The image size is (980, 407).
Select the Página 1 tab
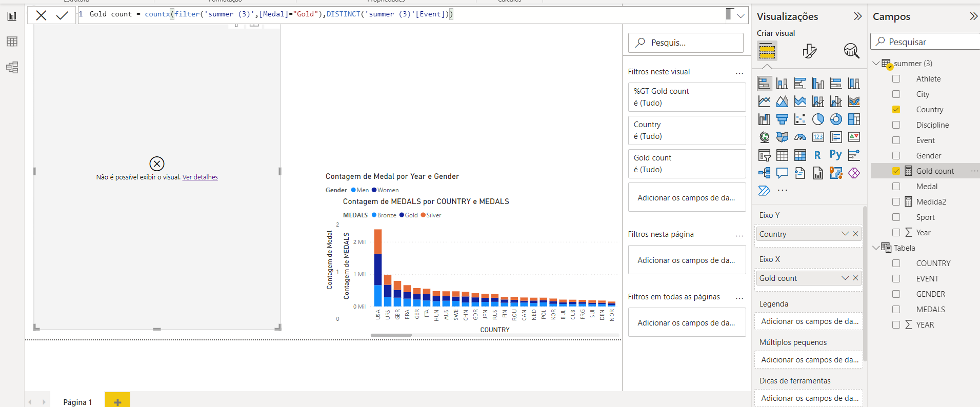77,402
